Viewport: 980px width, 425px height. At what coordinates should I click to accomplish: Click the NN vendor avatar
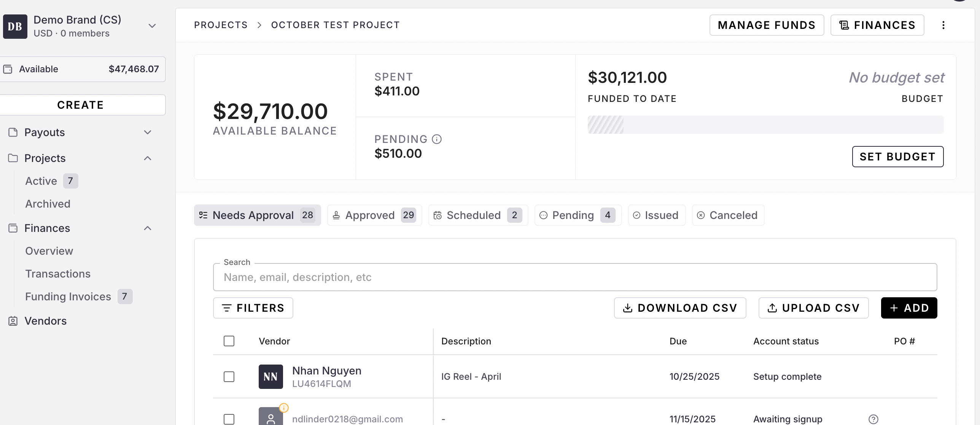tap(270, 376)
